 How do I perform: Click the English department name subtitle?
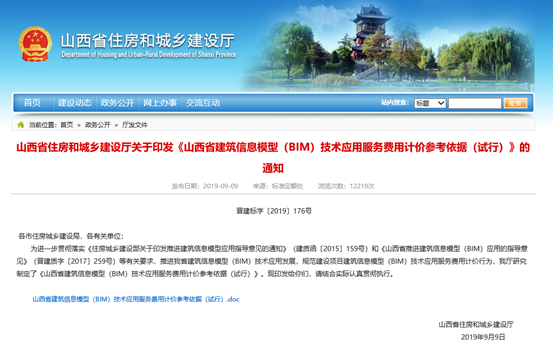coord(149,55)
